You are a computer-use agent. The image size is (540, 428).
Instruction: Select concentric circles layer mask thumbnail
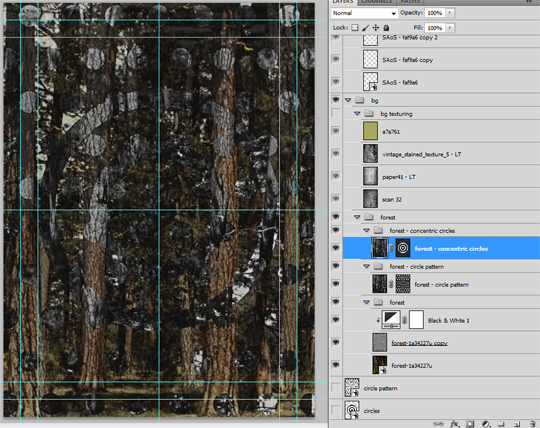point(403,248)
